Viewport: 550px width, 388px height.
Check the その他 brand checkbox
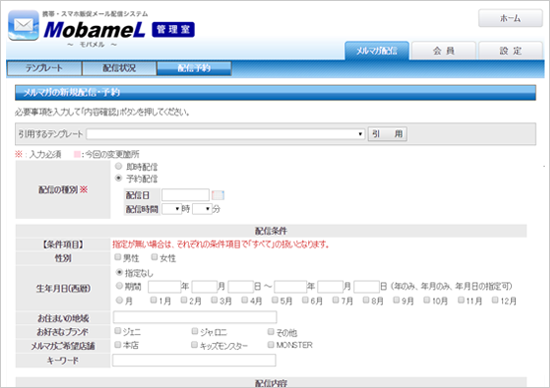click(x=271, y=331)
